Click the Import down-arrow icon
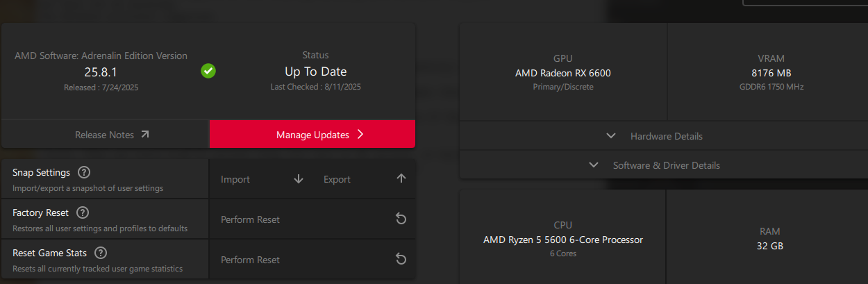Screen dimensions: 868x284 (x=299, y=179)
